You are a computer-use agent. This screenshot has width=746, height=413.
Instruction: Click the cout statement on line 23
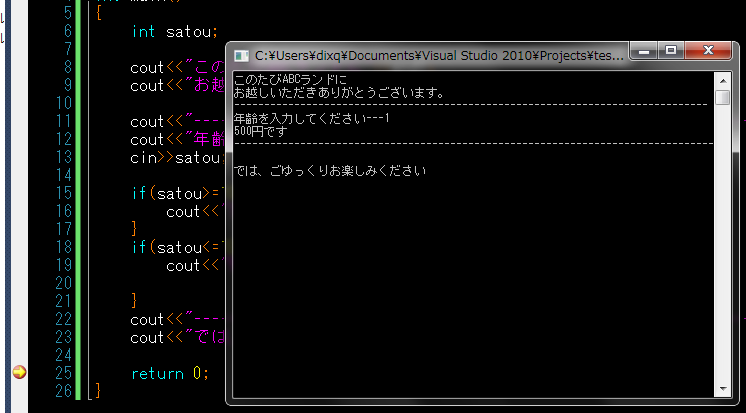click(177, 338)
